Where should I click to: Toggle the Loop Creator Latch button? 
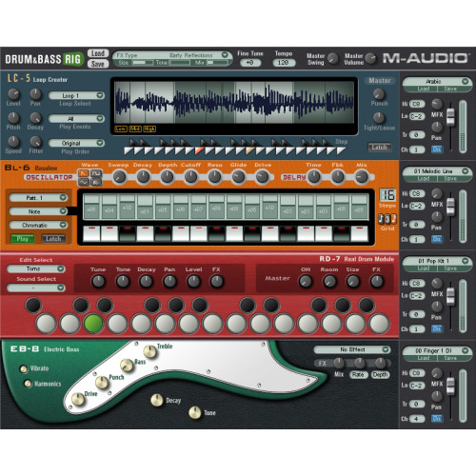(380, 147)
